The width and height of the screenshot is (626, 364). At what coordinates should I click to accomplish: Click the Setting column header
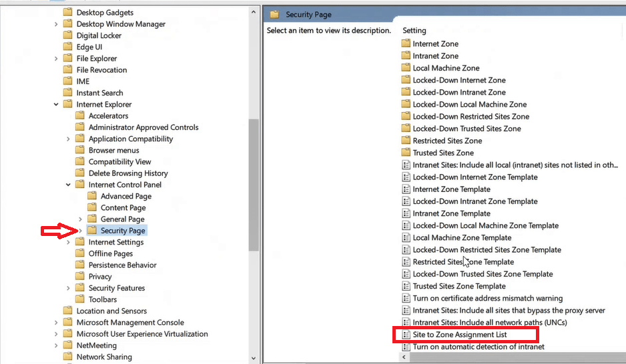414,31
